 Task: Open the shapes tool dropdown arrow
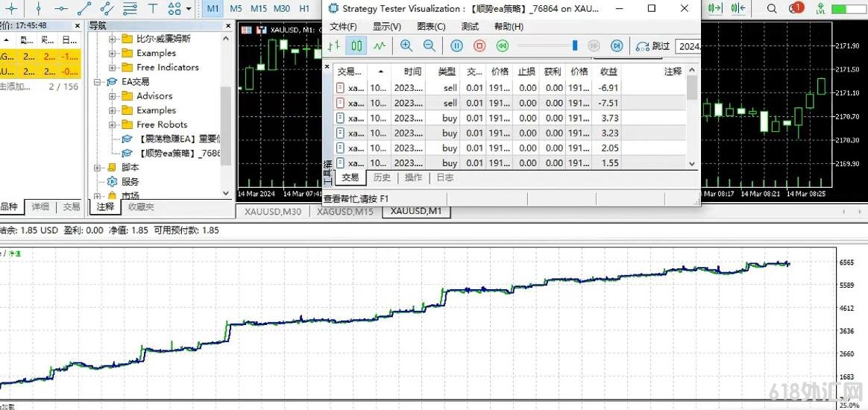click(x=189, y=9)
